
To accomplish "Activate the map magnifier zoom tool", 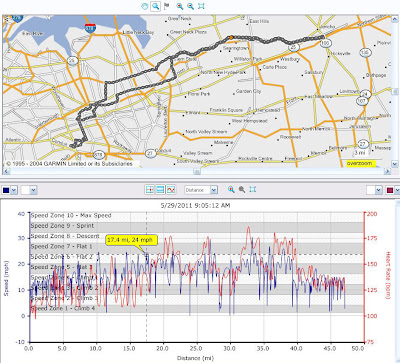I will [x=155, y=6].
